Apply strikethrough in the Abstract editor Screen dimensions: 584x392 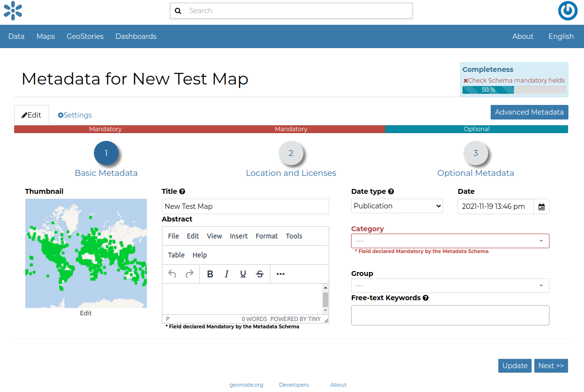coord(259,273)
